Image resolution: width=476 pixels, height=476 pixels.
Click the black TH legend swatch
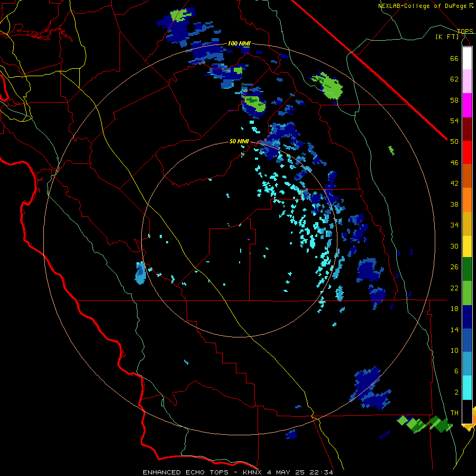(467, 411)
